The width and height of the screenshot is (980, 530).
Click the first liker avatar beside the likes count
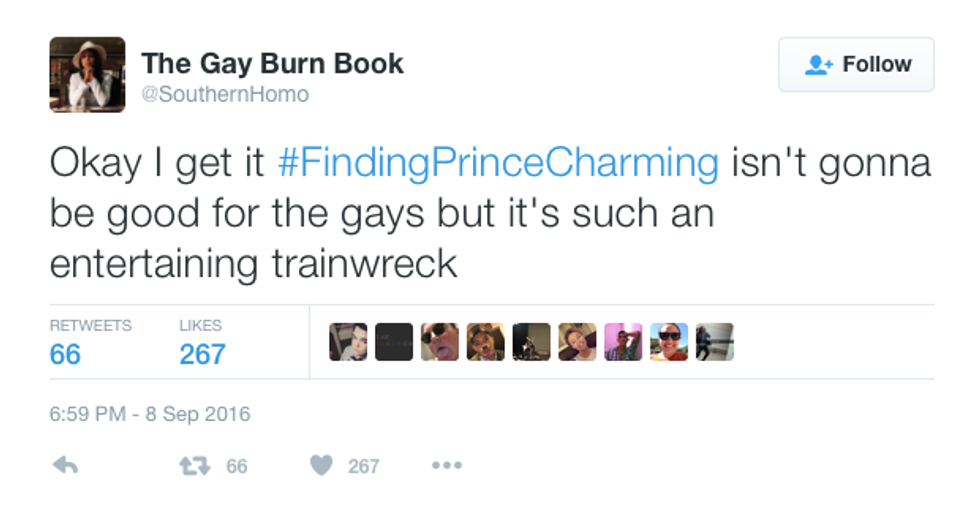[x=348, y=342]
